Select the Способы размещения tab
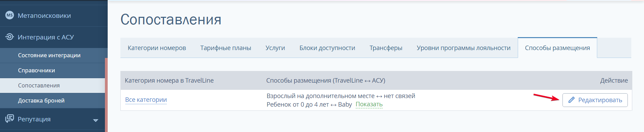 [557, 48]
